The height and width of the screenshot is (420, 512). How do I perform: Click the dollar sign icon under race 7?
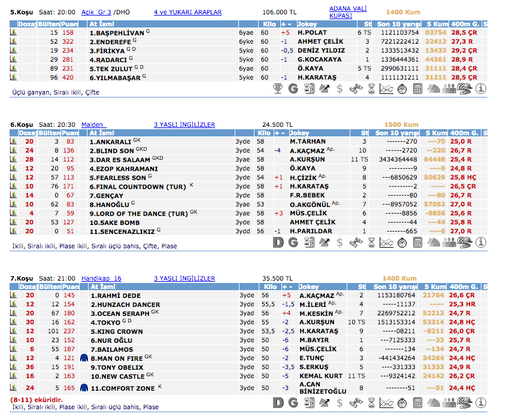coord(340,403)
